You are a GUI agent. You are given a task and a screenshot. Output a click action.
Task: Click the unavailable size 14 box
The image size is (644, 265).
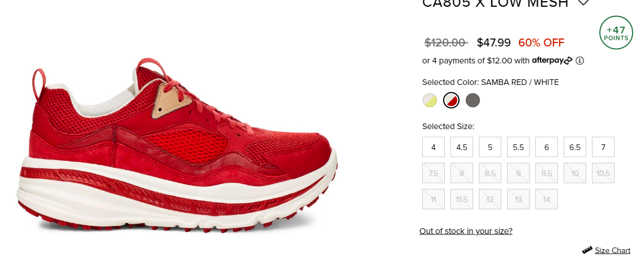point(547,199)
